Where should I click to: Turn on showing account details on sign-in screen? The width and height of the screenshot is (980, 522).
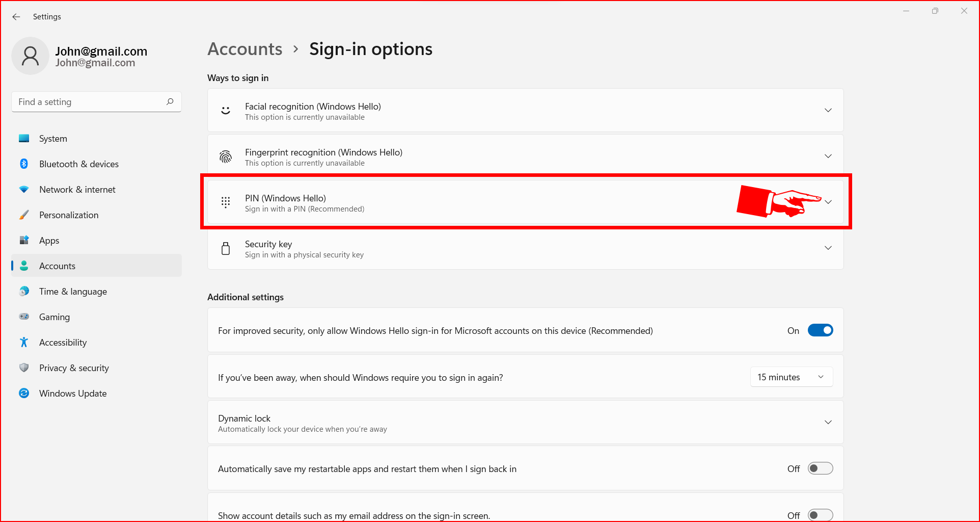click(x=820, y=515)
